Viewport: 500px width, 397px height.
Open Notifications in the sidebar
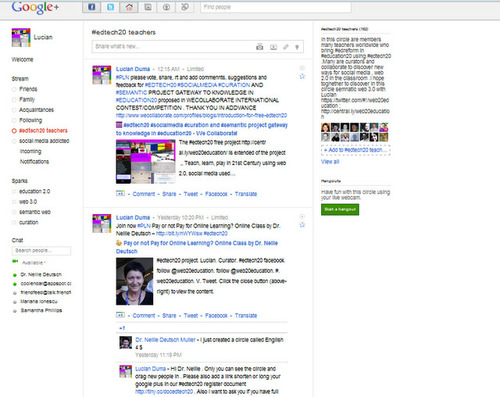coord(34,162)
